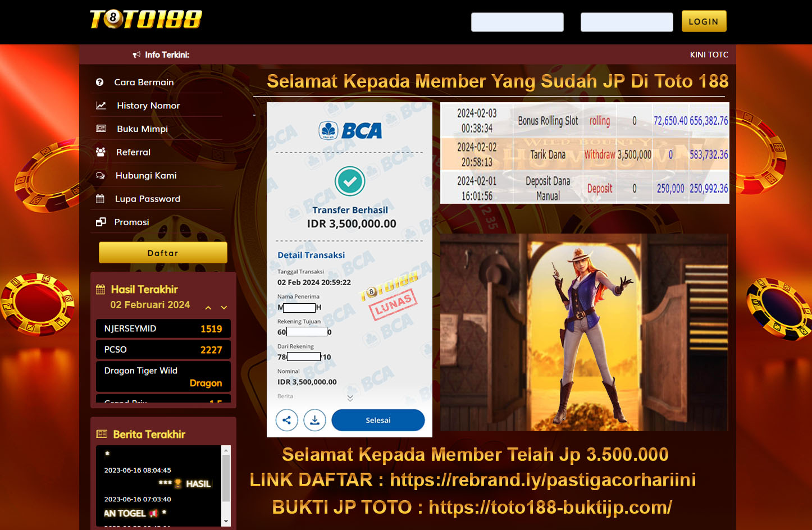
Task: Select the Dragon Tiger Wild result row
Action: pos(163,376)
